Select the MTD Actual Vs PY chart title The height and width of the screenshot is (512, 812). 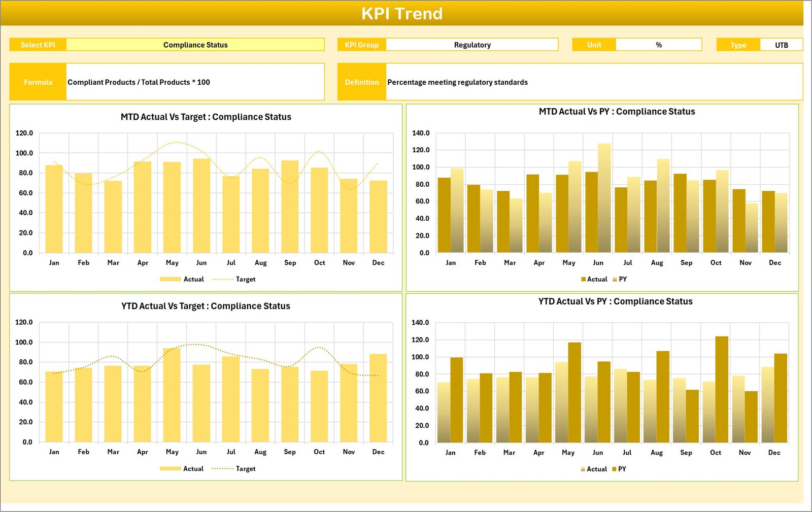tap(617, 112)
